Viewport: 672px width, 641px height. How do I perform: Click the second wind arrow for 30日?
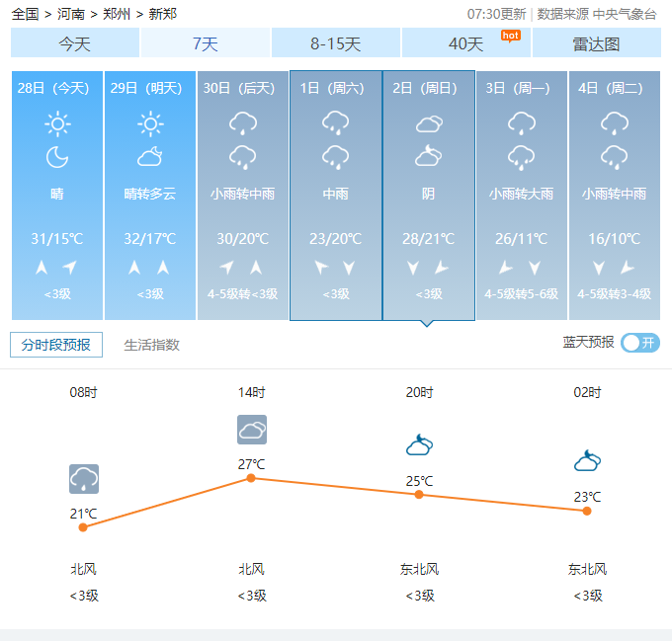pos(256,268)
